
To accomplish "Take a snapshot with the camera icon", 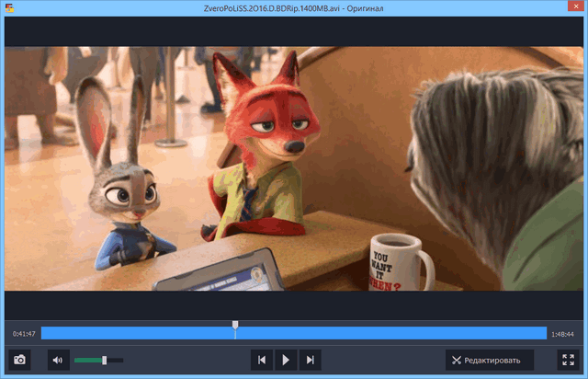I will coord(19,360).
